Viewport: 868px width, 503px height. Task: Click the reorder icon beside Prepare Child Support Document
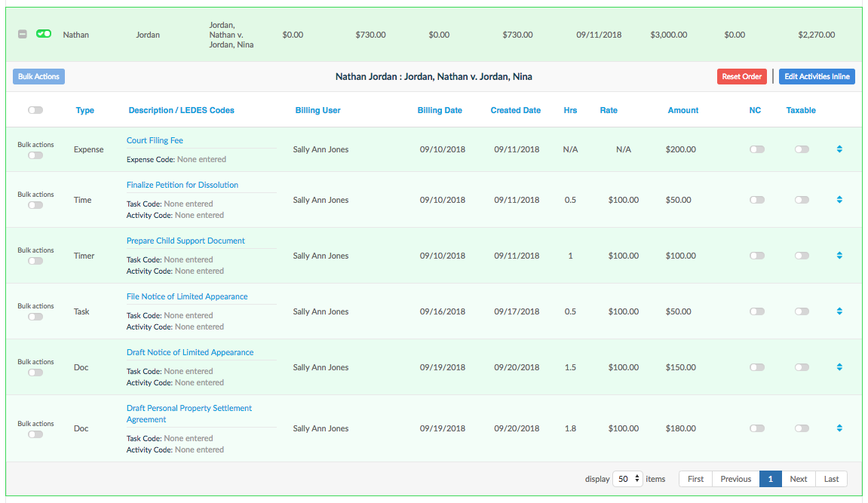pyautogui.click(x=839, y=256)
